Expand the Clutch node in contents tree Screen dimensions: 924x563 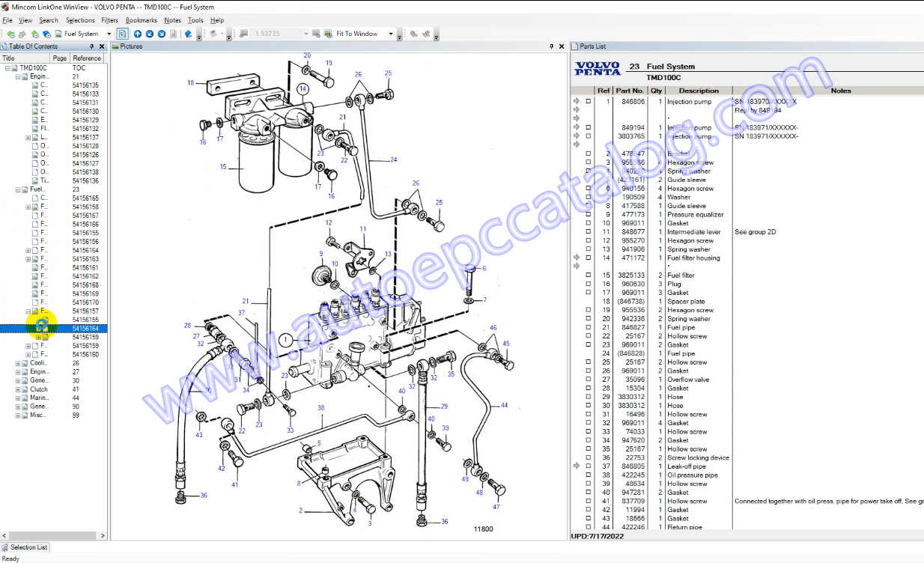[x=18, y=389]
